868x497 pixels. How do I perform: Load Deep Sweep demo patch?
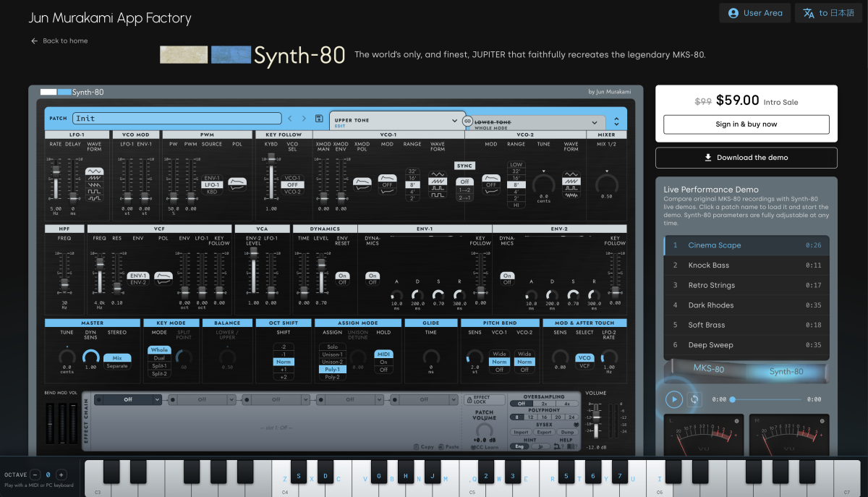(746, 345)
